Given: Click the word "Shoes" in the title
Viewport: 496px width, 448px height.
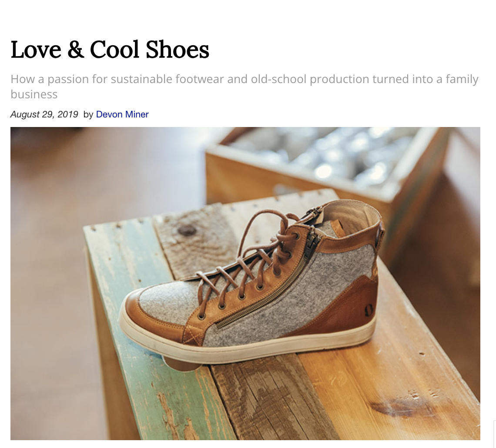Looking at the screenshot, I should tap(178, 50).
